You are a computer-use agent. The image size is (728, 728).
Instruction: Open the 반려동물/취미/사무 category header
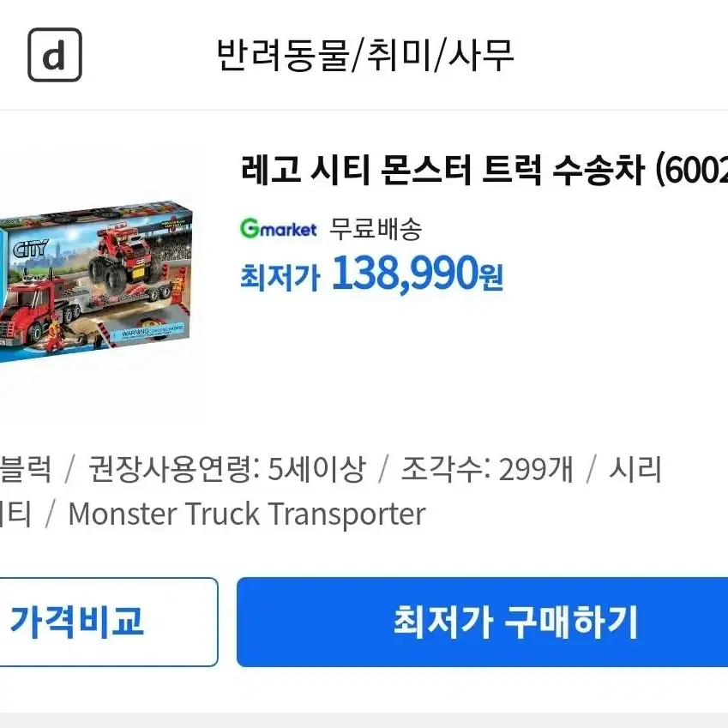(x=365, y=55)
